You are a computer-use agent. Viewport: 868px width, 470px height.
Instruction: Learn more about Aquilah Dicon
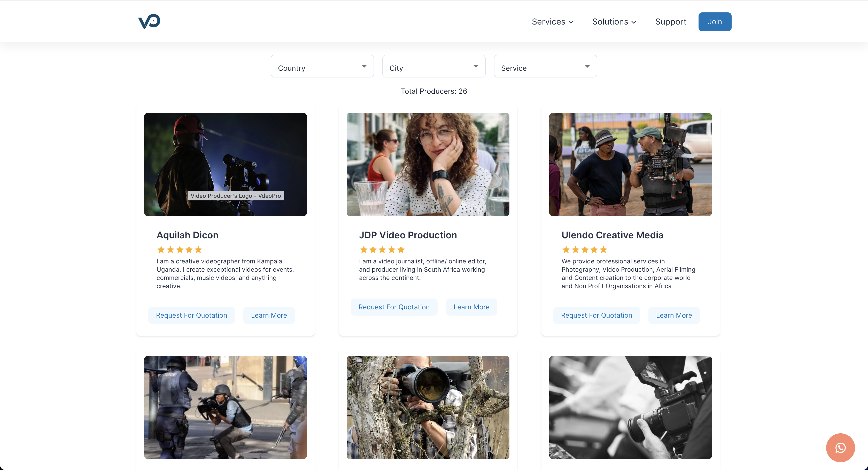point(269,315)
